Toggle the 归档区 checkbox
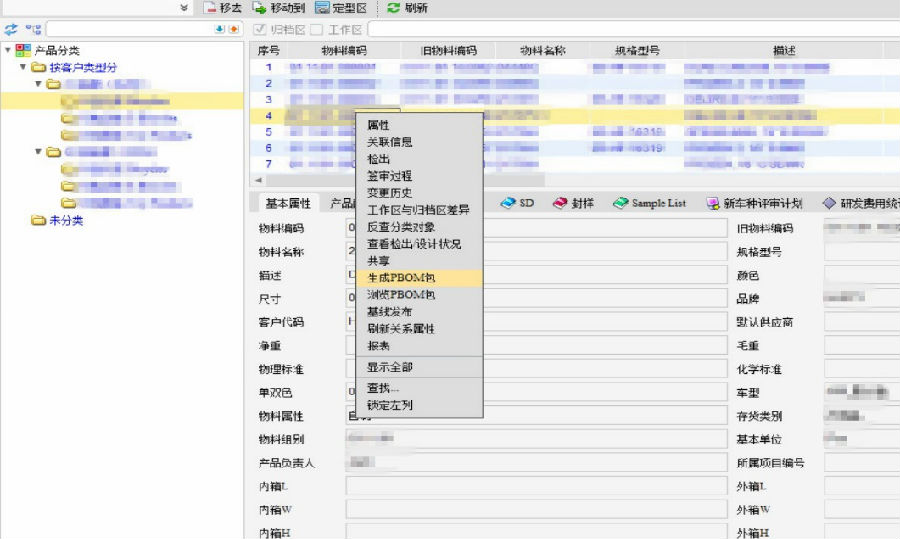The width and height of the screenshot is (900, 539). [x=261, y=30]
